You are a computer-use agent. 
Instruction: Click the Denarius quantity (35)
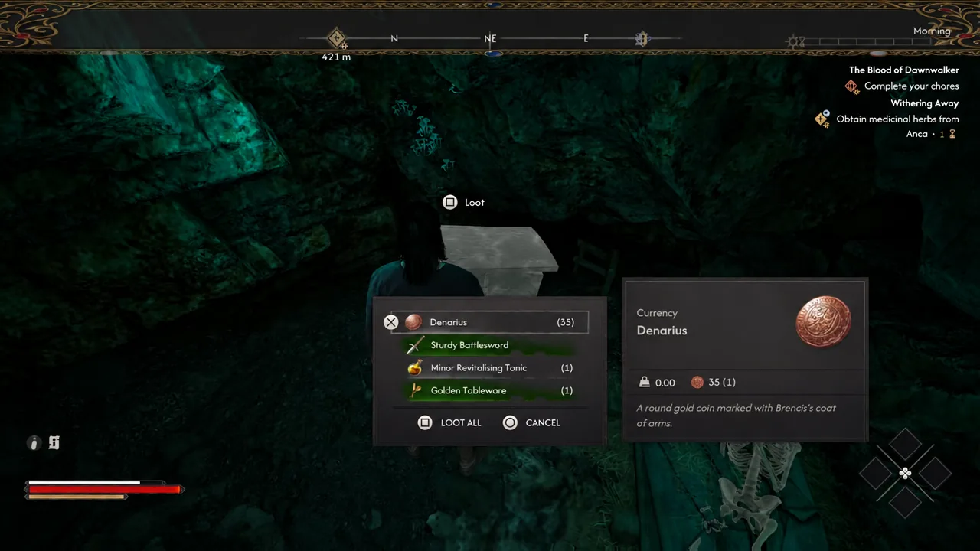coord(566,322)
